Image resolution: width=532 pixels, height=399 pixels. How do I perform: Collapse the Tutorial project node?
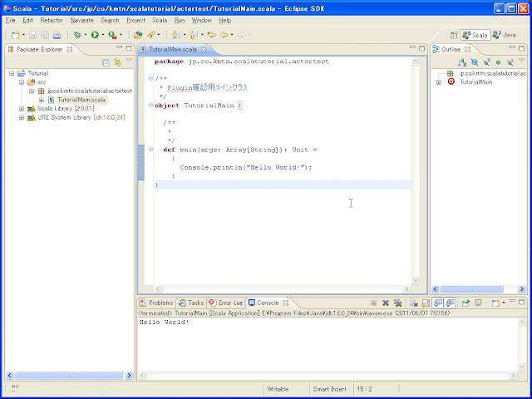(x=12, y=73)
